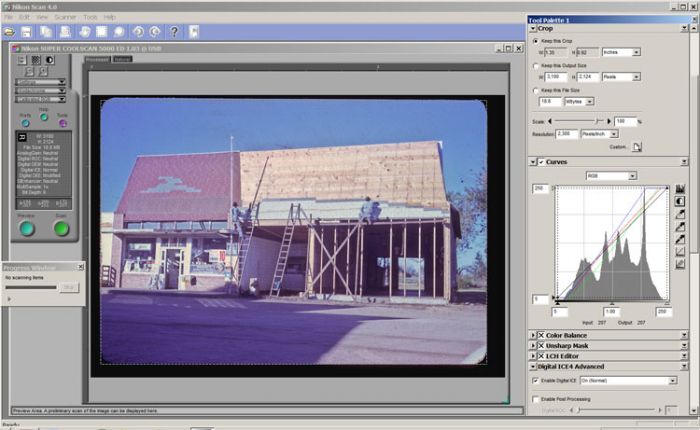This screenshot has height=430, width=700.
Task: Toggle the LCH Editor enable checkbox
Action: (541, 356)
